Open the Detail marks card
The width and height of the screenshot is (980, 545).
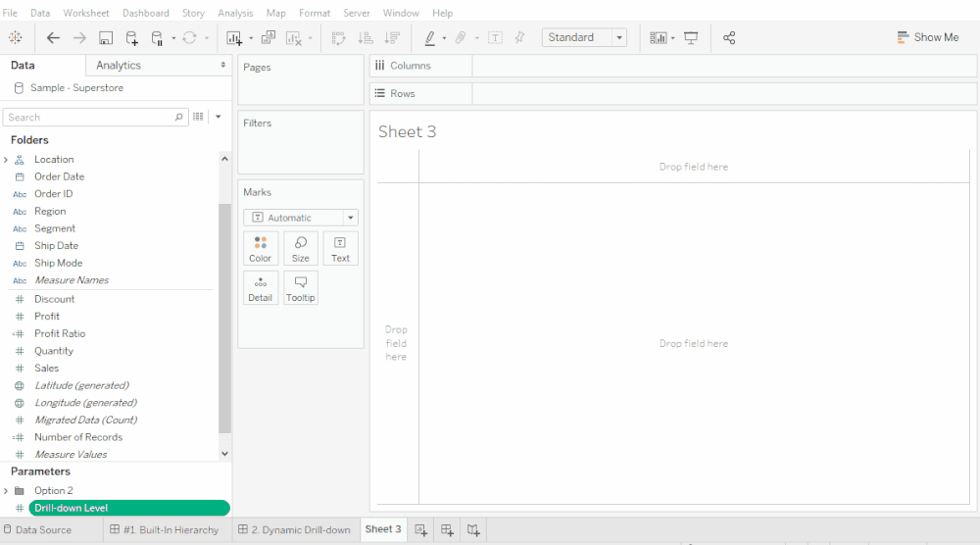point(261,288)
